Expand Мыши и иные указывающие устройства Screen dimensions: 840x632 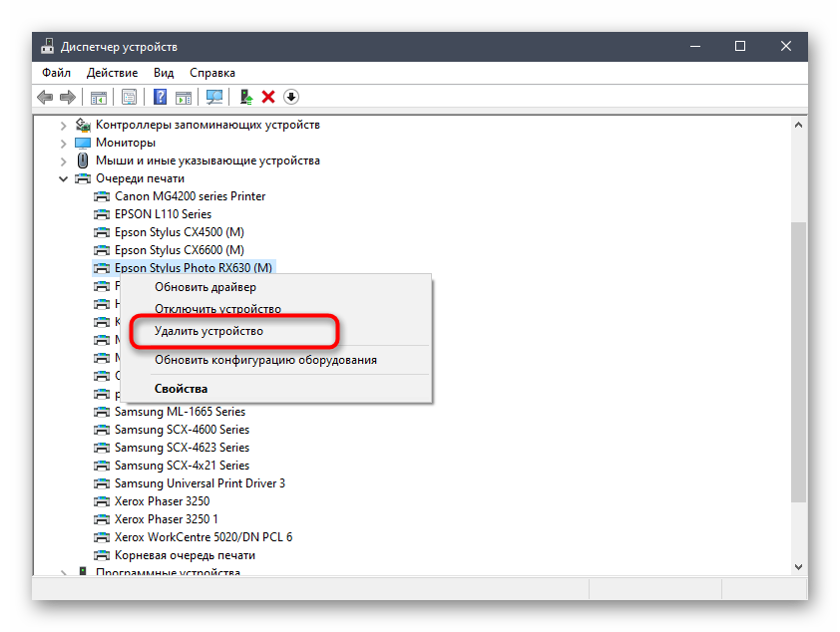[64, 160]
